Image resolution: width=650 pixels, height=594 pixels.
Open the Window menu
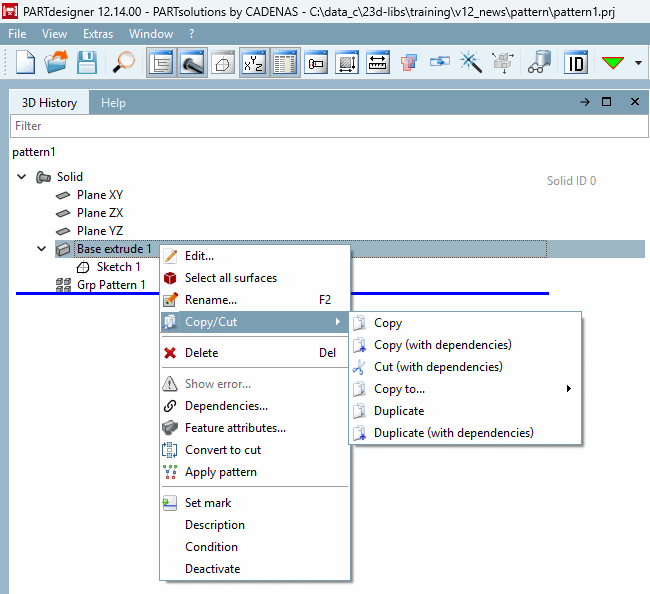pos(151,34)
